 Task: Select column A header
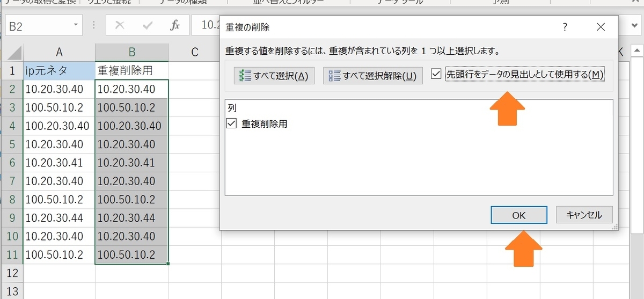(60, 52)
